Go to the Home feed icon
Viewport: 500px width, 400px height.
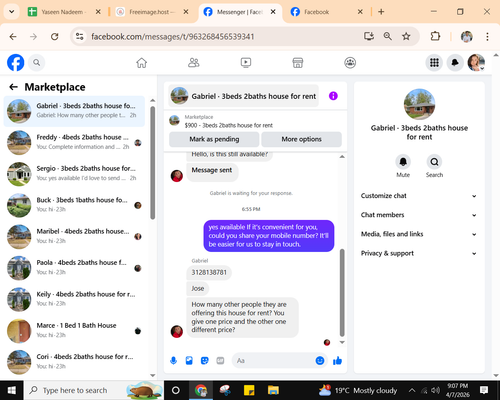click(142, 62)
